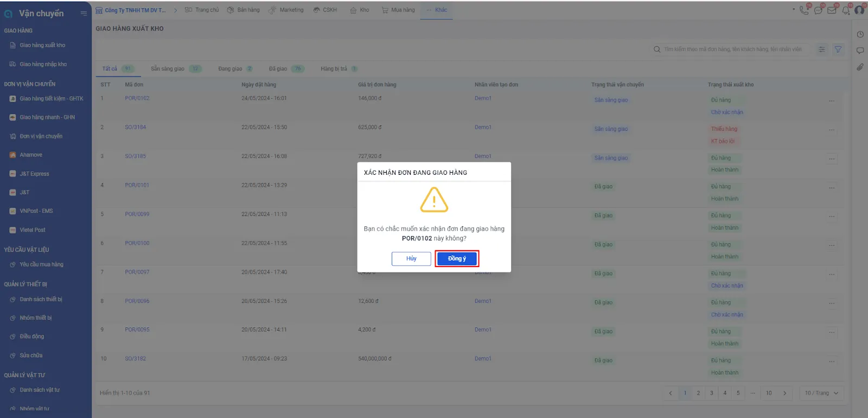Click Demo1 employee link for SO/3184
The image size is (868, 418).
tap(483, 127)
